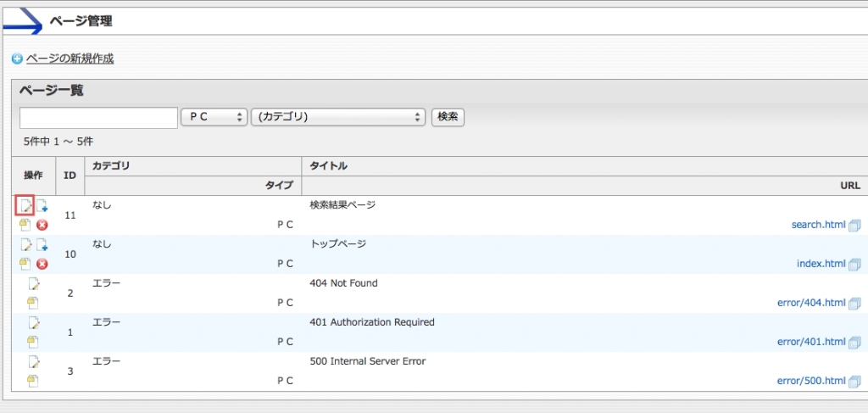Open the PC device type dropdown
868x413 pixels.
coord(214,117)
